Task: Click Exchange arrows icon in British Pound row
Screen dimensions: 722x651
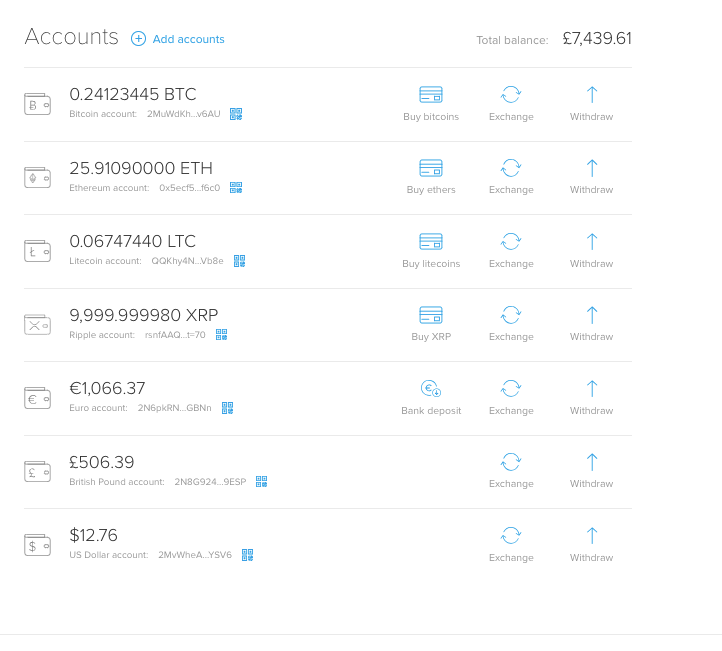Action: pyautogui.click(x=511, y=462)
